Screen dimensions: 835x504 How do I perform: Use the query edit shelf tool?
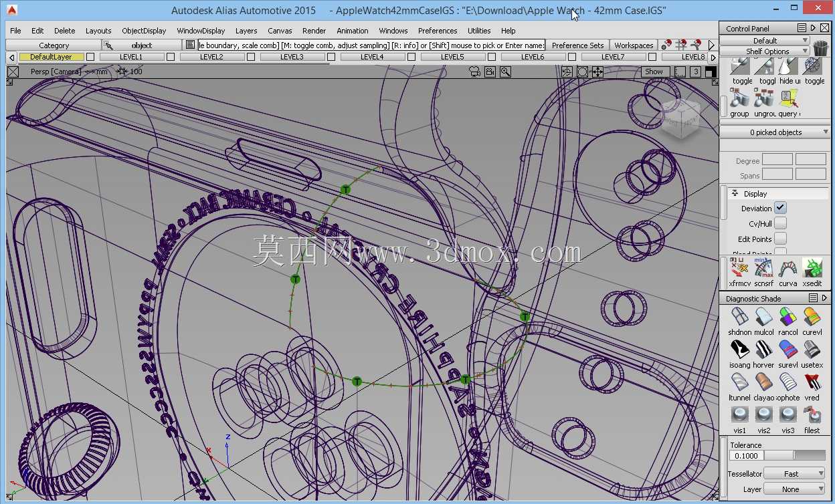(788, 99)
